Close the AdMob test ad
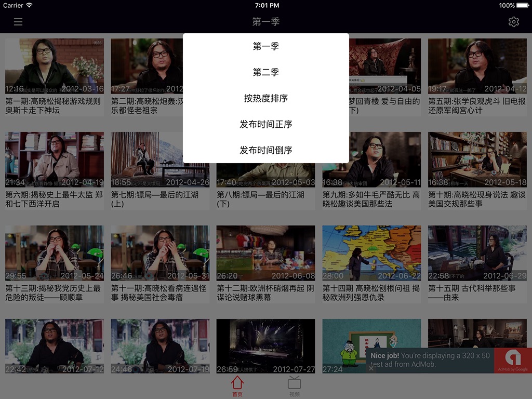 coord(371,368)
